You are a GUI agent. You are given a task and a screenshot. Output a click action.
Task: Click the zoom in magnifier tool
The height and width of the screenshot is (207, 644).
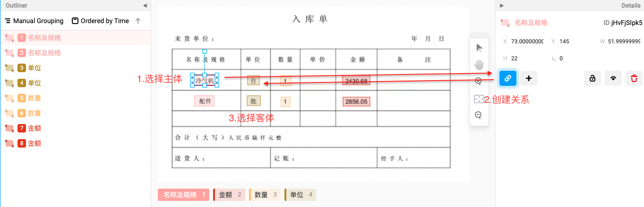point(478,81)
